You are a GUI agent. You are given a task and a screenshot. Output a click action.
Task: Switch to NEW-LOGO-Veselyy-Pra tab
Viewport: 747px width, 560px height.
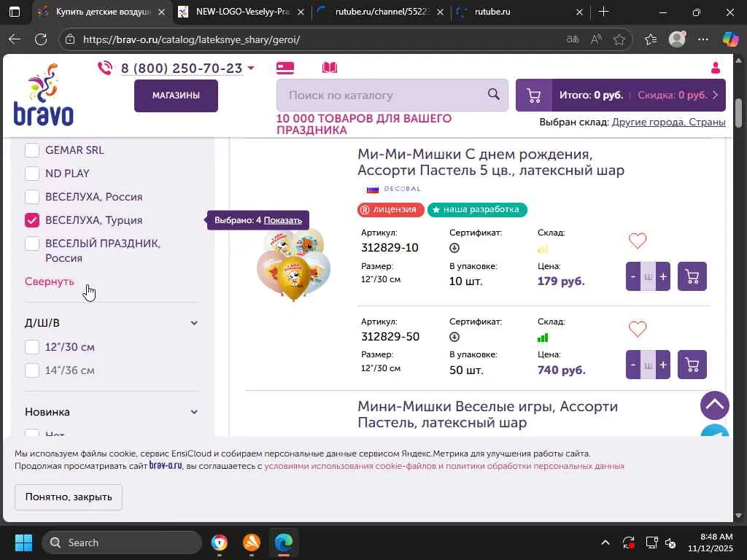[241, 12]
